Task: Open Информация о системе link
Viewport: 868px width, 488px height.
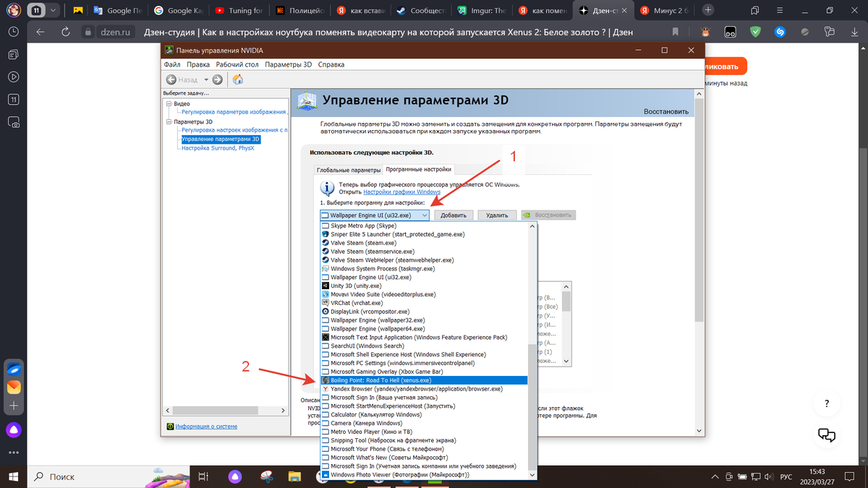Action: click(x=206, y=427)
